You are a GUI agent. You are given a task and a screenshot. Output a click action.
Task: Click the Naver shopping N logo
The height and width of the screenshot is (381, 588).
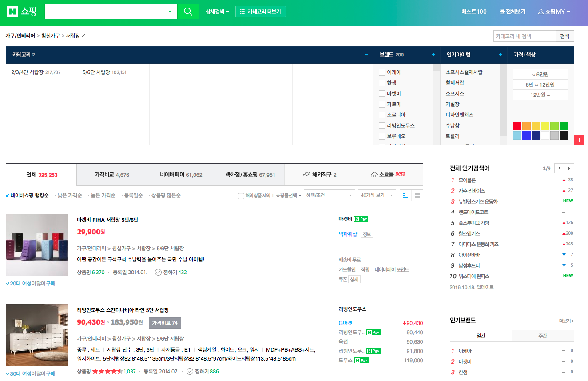tap(12, 12)
